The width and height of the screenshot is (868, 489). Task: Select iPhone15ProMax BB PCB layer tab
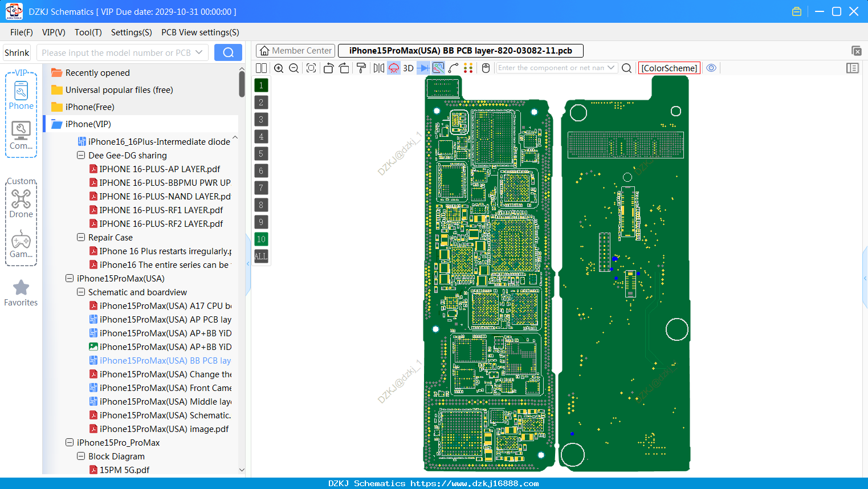point(461,51)
